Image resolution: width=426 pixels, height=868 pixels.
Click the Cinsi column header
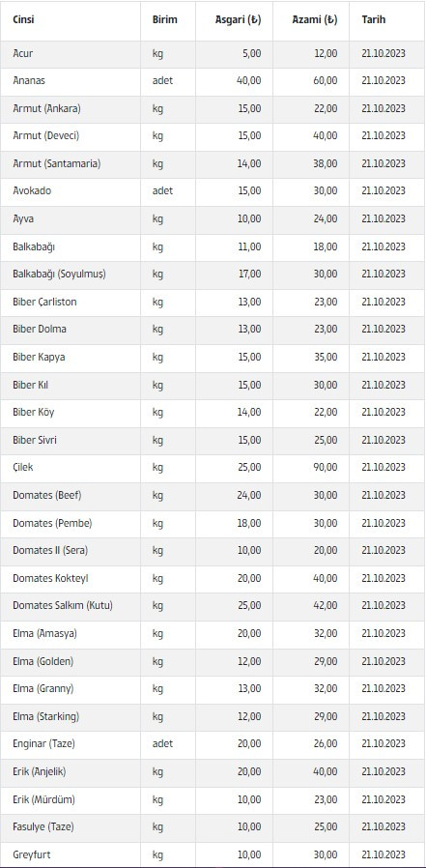coord(24,20)
